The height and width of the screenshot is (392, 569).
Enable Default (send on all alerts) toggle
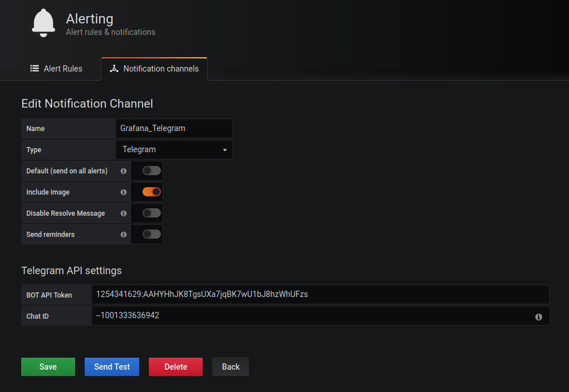click(x=151, y=171)
